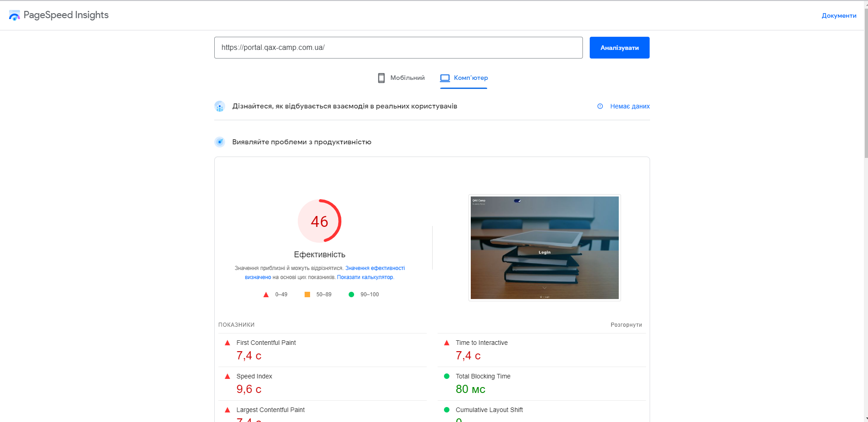Click the Time to Interactive value 7,4 с
Image resolution: width=868 pixels, height=422 pixels.
pos(468,356)
